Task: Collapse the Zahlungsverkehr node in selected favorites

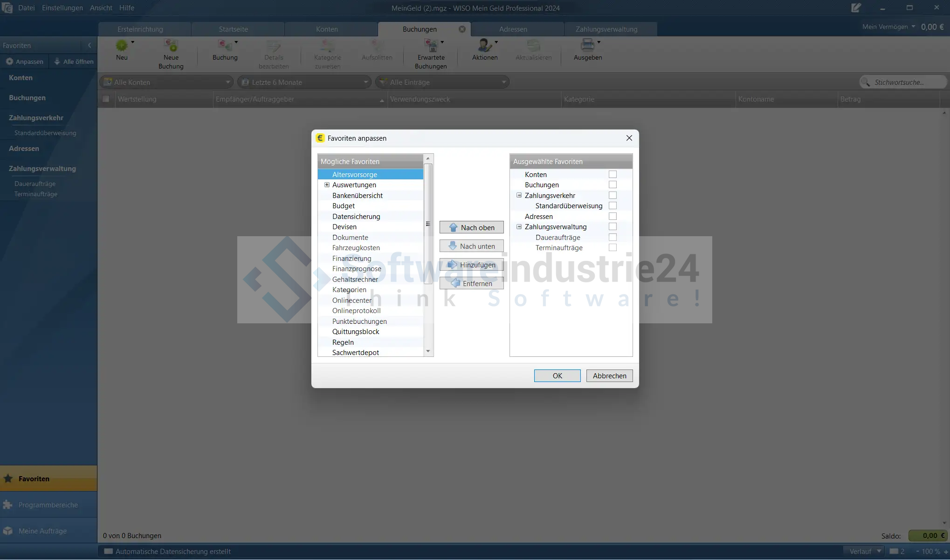Action: [x=519, y=195]
